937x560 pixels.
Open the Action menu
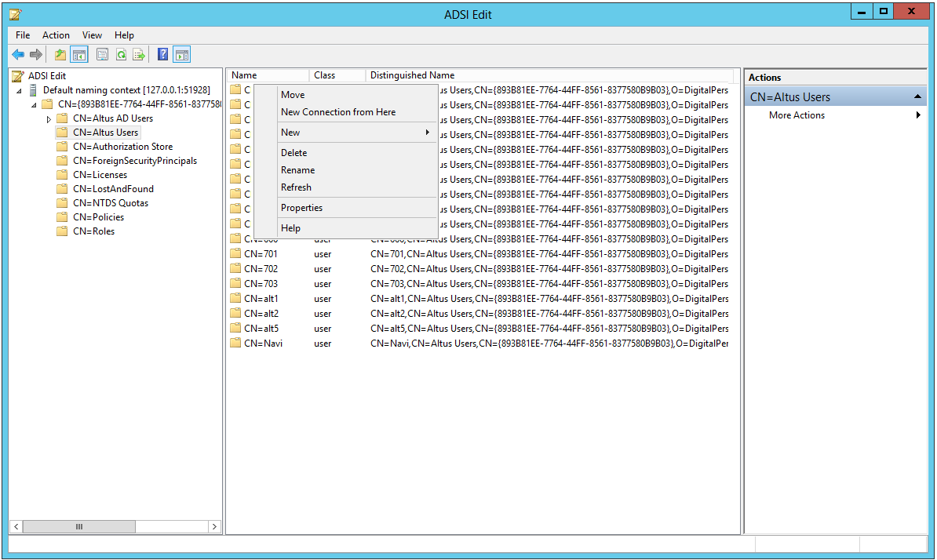pyautogui.click(x=56, y=35)
